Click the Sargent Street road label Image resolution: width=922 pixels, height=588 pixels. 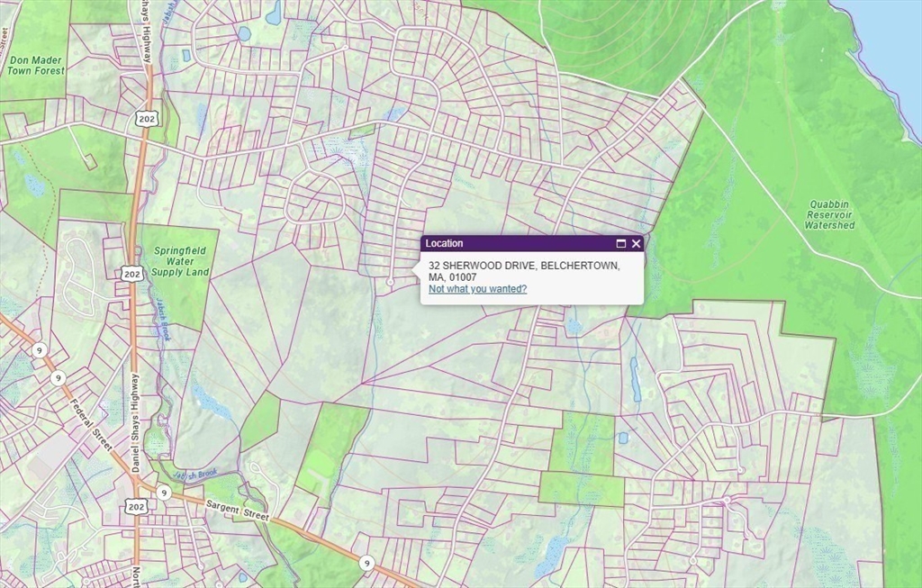pos(238,511)
